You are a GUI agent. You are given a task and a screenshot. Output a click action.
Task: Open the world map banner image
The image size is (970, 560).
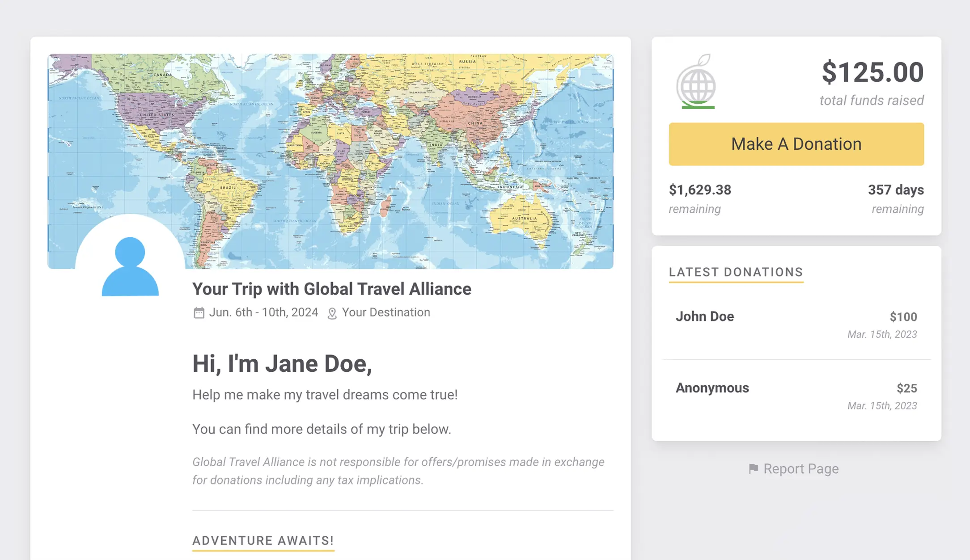coord(330,161)
